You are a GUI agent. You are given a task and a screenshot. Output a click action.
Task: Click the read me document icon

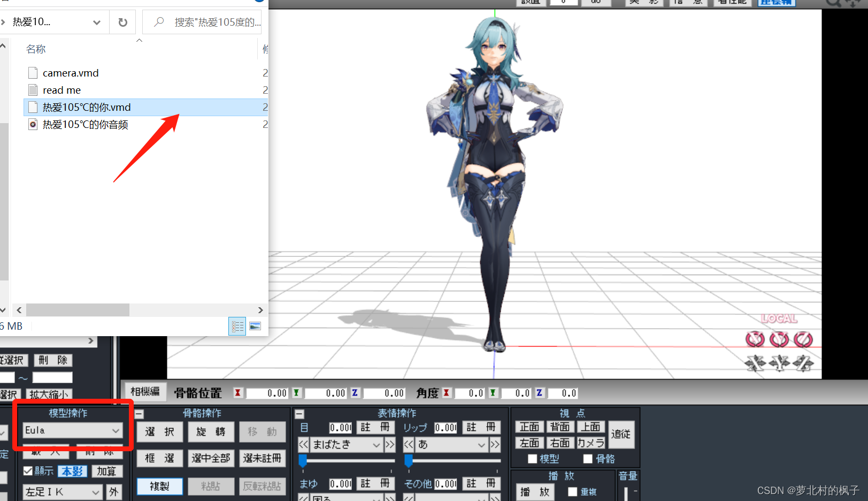(x=33, y=90)
